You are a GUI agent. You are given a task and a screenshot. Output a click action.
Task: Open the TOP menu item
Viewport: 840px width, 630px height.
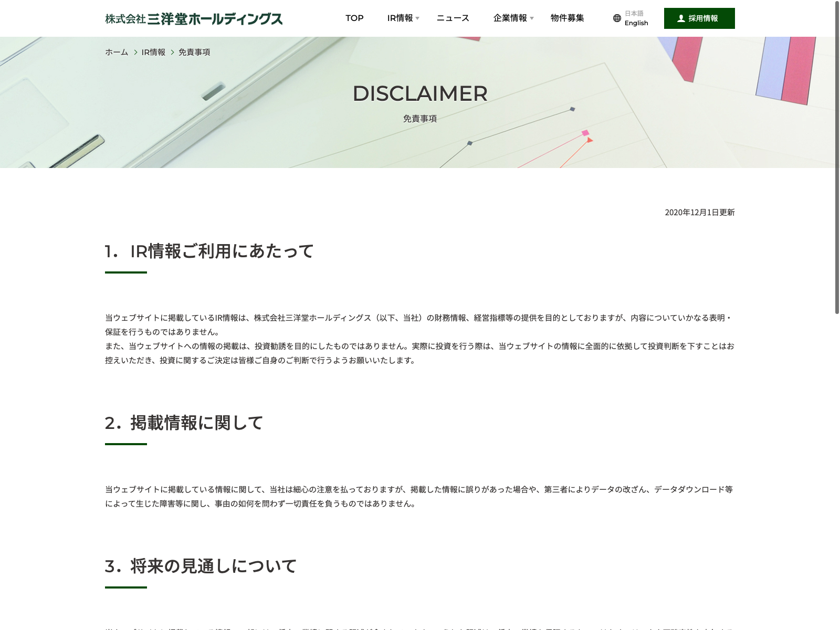(x=354, y=18)
